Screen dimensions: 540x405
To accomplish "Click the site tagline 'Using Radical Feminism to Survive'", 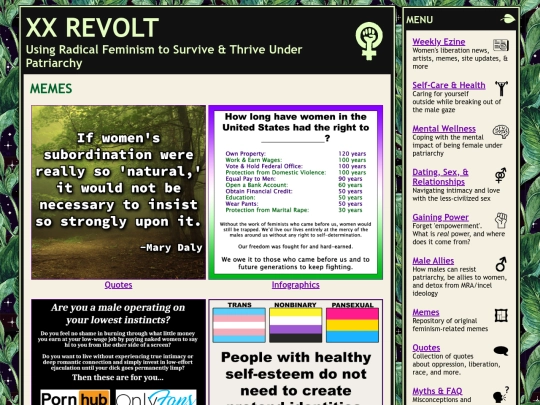I will [164, 56].
